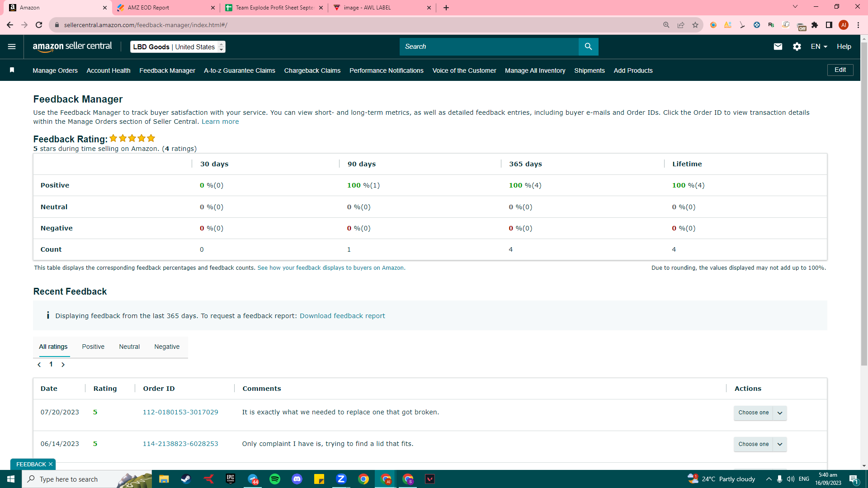Open the browser extensions puzzle icon

[x=815, y=25]
